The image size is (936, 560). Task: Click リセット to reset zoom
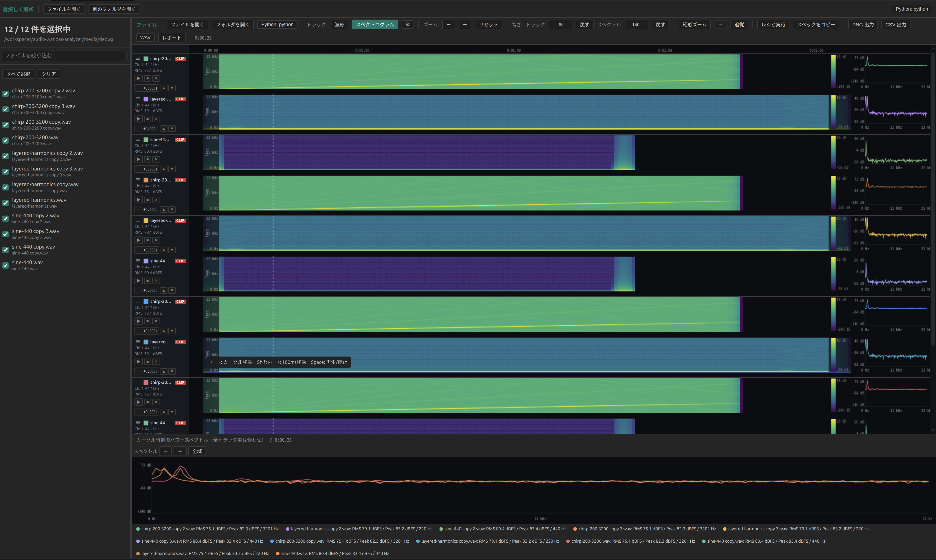pyautogui.click(x=488, y=25)
